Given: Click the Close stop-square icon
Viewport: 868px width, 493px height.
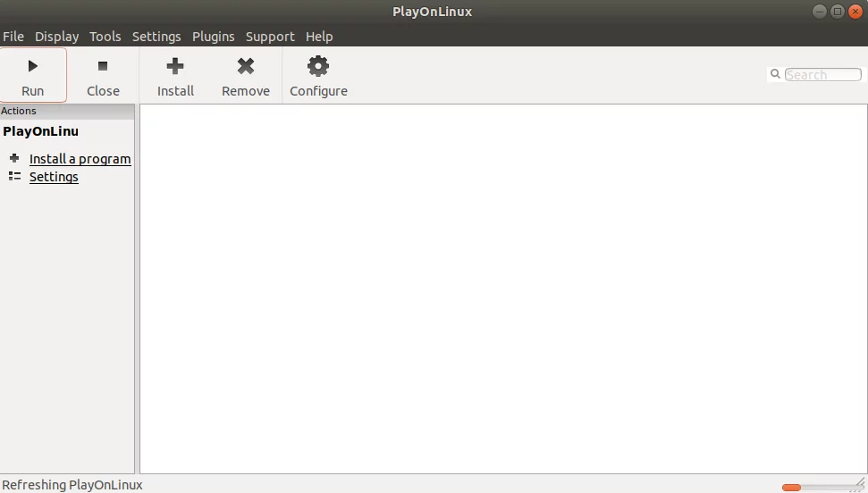Looking at the screenshot, I should [x=103, y=66].
